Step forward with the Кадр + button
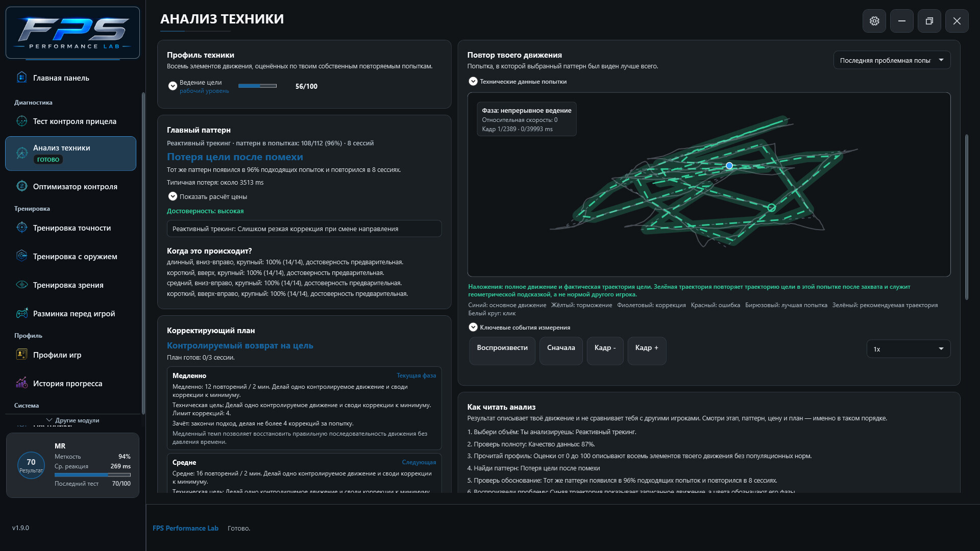The width and height of the screenshot is (980, 551). click(x=647, y=351)
